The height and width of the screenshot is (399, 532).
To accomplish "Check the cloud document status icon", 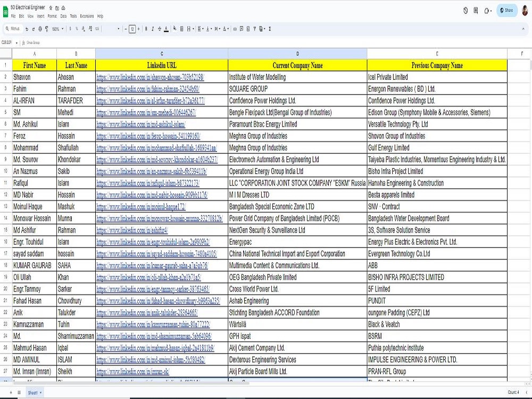I will 63,7.
